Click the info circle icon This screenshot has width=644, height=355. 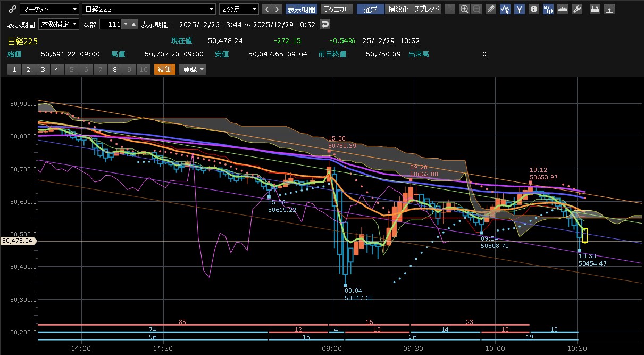(x=533, y=9)
